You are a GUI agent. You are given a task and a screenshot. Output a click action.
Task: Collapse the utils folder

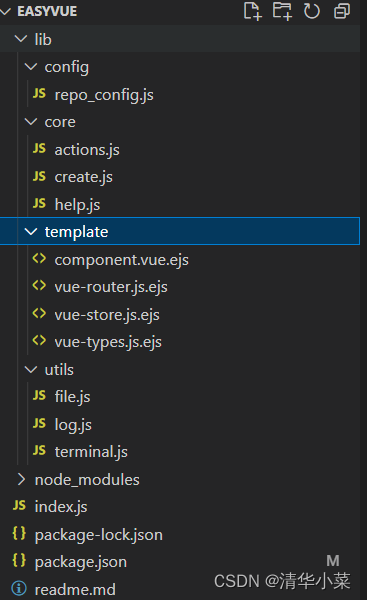(x=31, y=370)
